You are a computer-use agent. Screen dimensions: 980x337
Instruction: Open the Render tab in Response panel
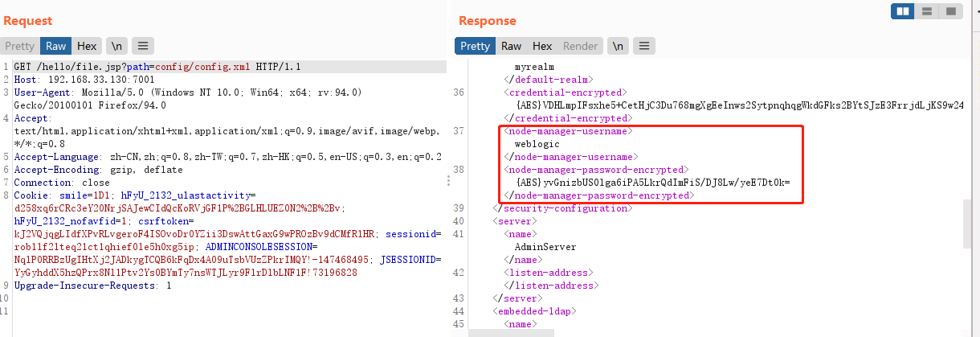580,46
